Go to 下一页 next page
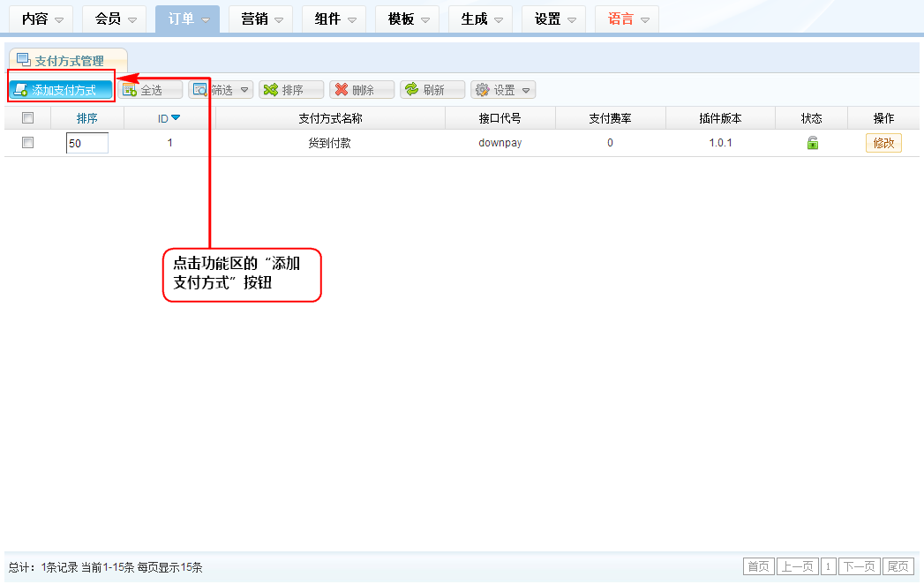 pyautogui.click(x=859, y=566)
